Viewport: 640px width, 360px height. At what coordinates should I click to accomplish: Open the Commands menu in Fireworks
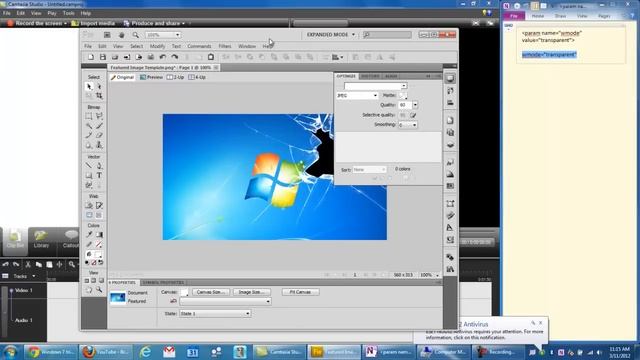click(199, 46)
